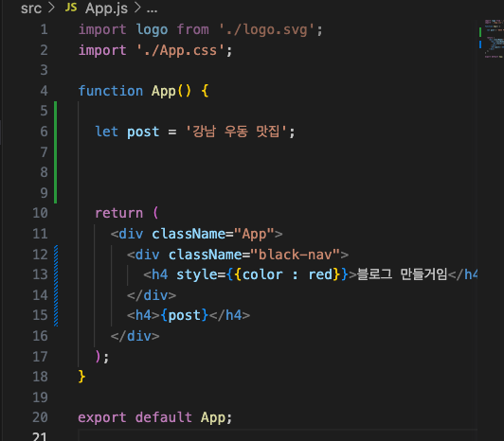Click './App.css' import string
504x441 pixels.
[180, 50]
